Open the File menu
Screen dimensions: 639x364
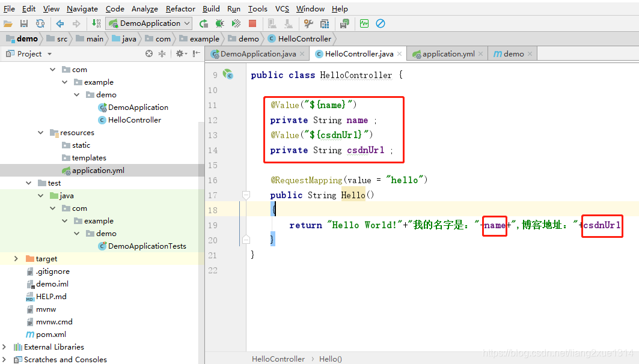click(x=9, y=8)
